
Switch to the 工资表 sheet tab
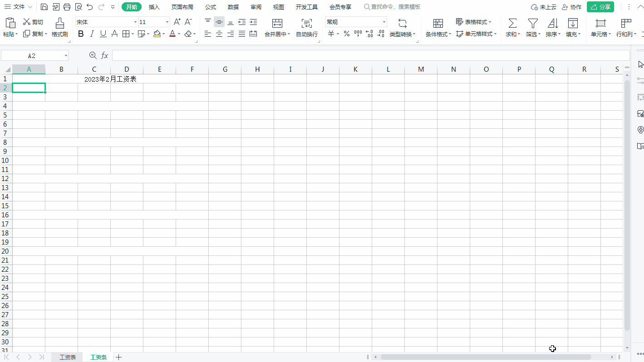pyautogui.click(x=68, y=357)
